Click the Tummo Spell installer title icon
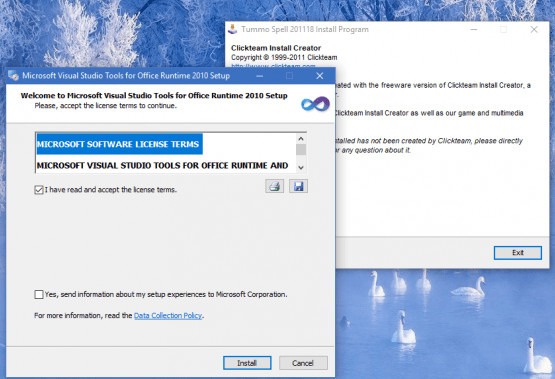555x379 pixels. coord(233,29)
